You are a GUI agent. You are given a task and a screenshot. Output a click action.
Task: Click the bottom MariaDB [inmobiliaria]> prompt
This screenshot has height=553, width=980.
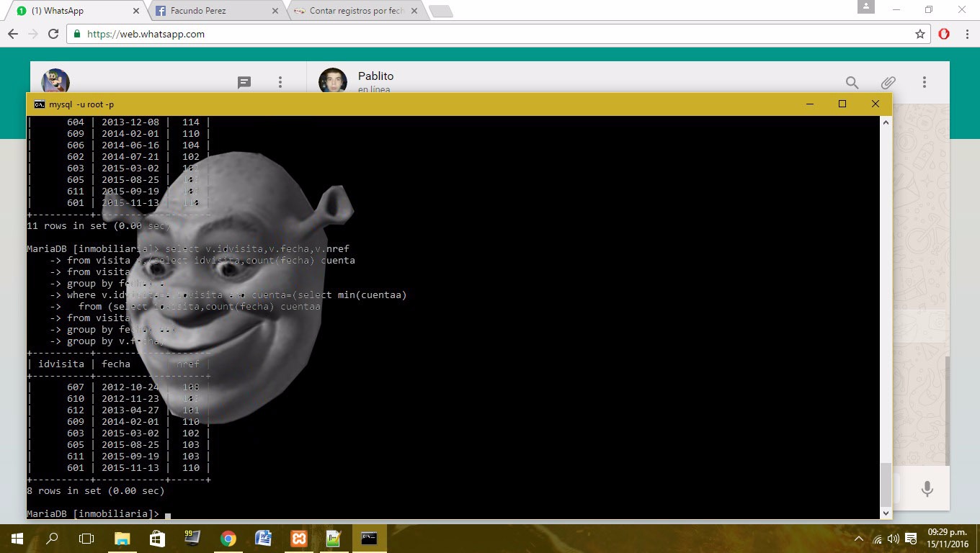pyautogui.click(x=93, y=514)
